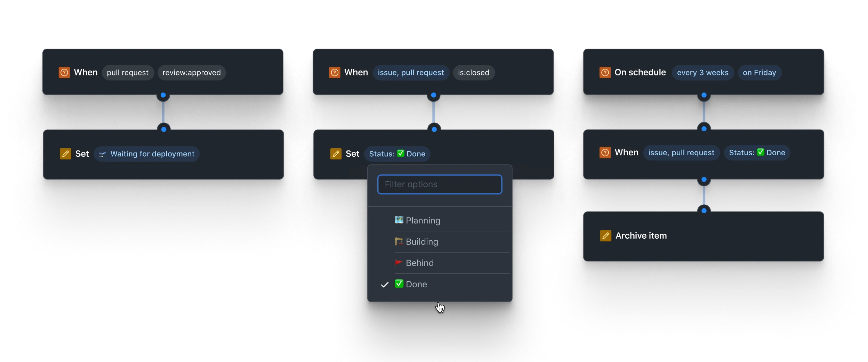Click the paper plane emoji in Waiting for deployment
The image size is (868, 362).
coord(102,154)
